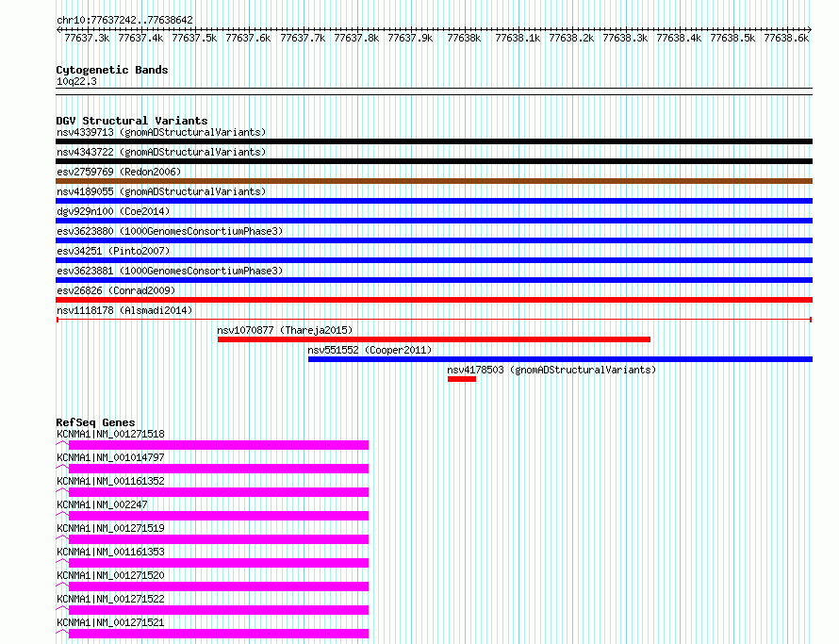The height and width of the screenshot is (644, 839).
Task: Open nsv1118178 (Alsmadi2014) label
Action: [x=124, y=310]
